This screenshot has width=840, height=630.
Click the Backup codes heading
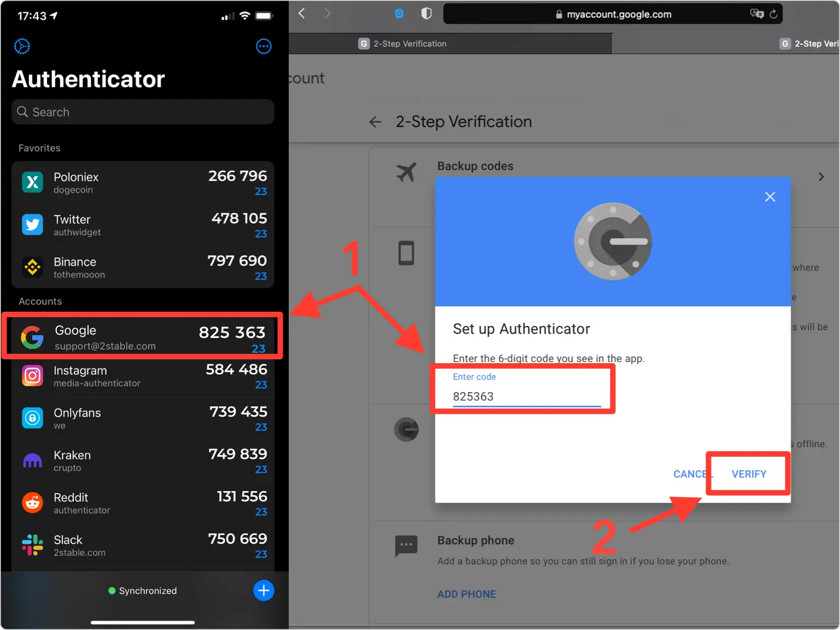(x=475, y=166)
